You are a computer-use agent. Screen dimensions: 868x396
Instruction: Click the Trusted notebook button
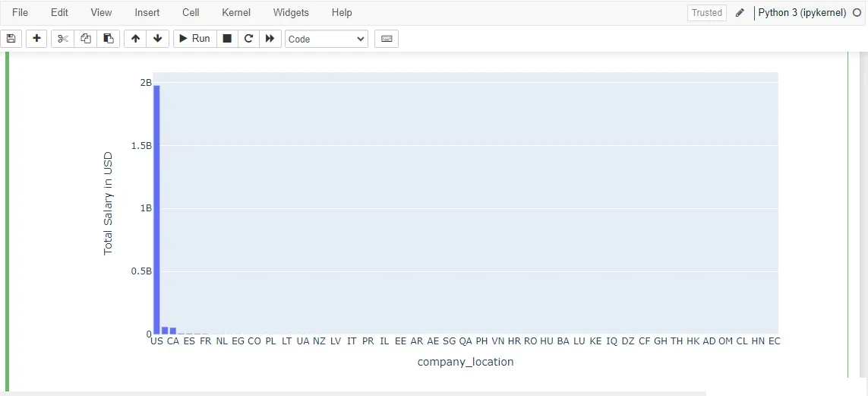(707, 13)
